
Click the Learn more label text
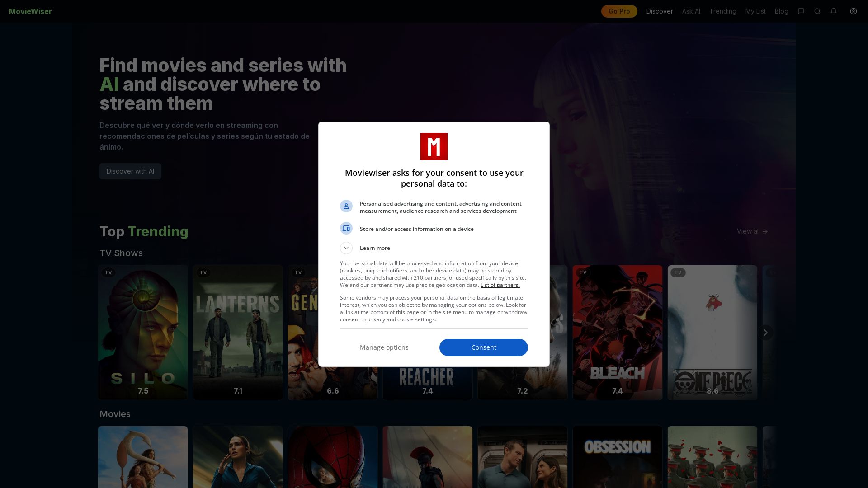[375, 248]
